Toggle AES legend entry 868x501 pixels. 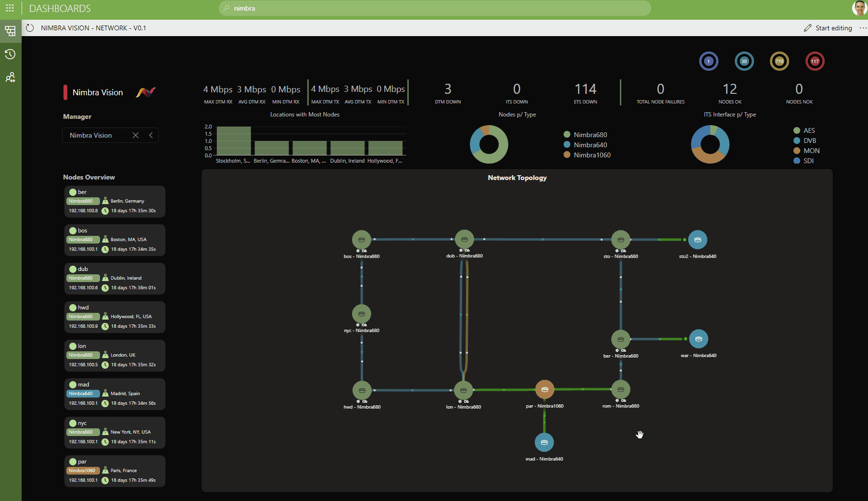click(804, 130)
